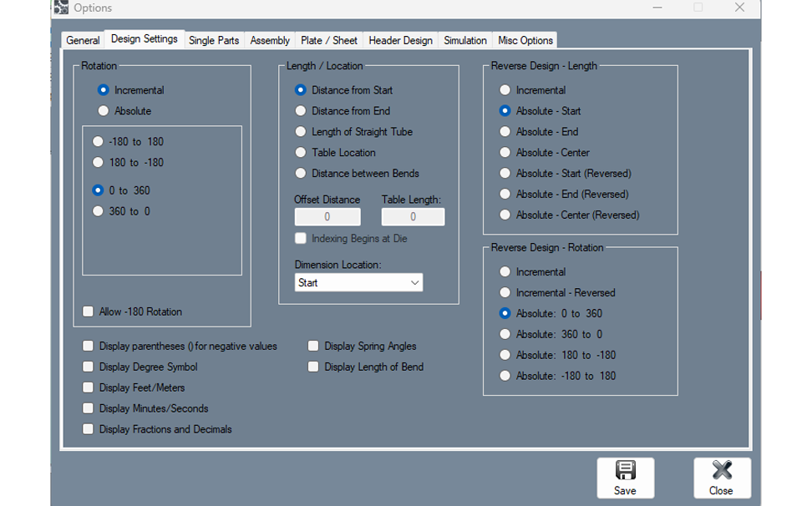Click the Offset Distance input field
The width and height of the screenshot is (812, 506).
point(327,217)
